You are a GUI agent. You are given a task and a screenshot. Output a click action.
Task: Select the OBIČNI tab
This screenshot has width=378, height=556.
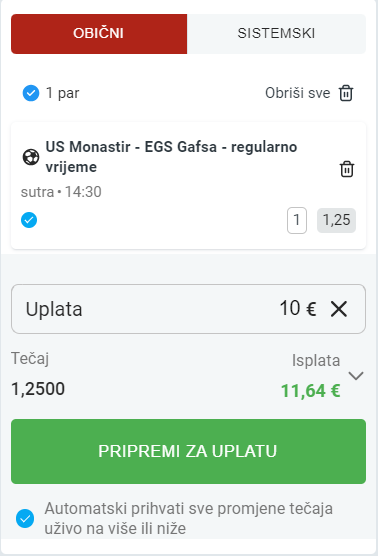pos(99,34)
